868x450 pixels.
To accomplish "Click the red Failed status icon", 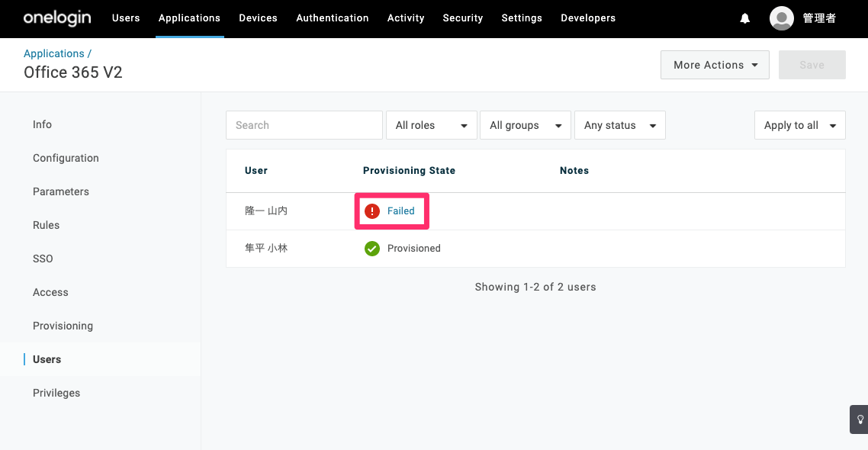I will (372, 211).
